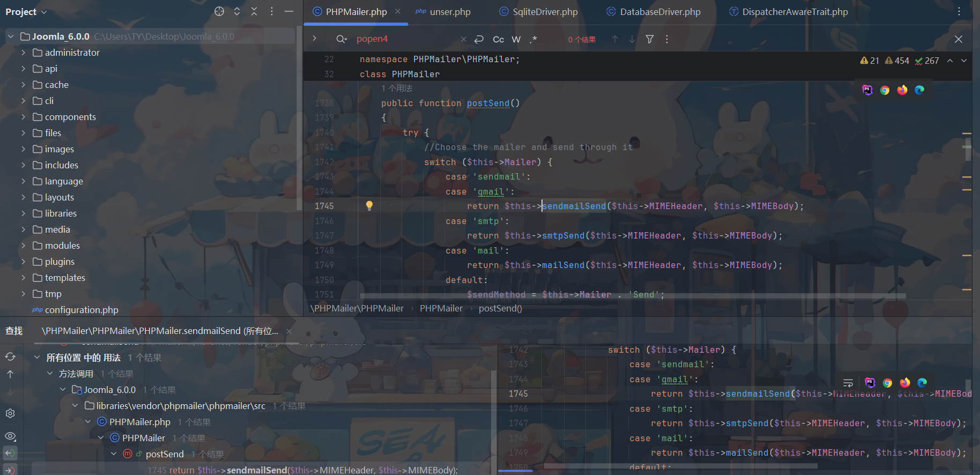Toggle Regex search option
Screen dimensions: 980x475
(x=533, y=39)
